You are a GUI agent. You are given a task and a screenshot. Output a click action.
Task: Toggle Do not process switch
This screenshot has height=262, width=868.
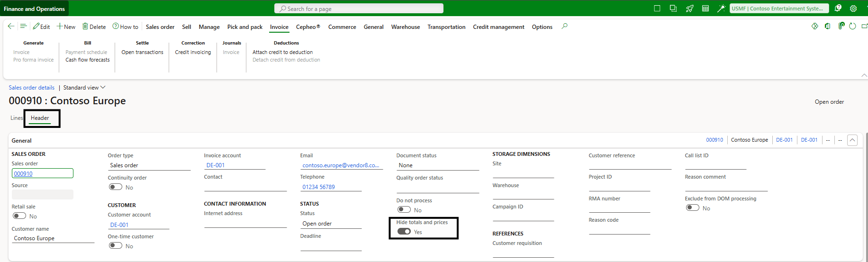tap(404, 210)
